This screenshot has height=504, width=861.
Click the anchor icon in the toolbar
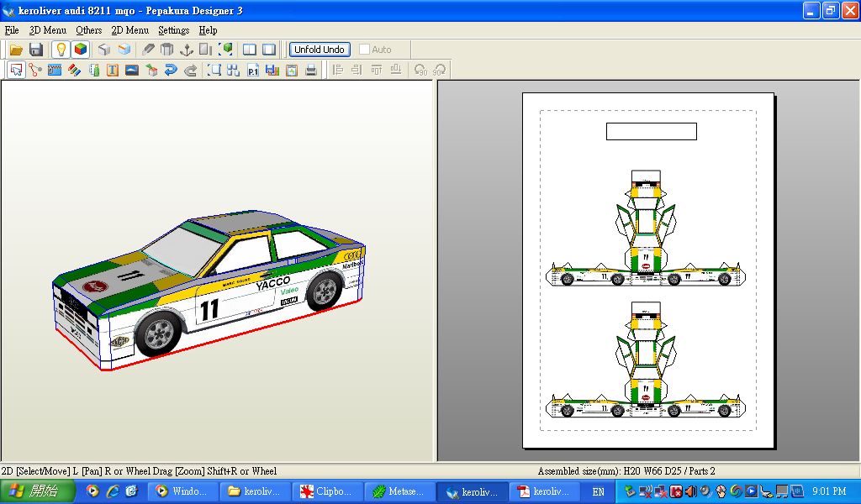(187, 50)
